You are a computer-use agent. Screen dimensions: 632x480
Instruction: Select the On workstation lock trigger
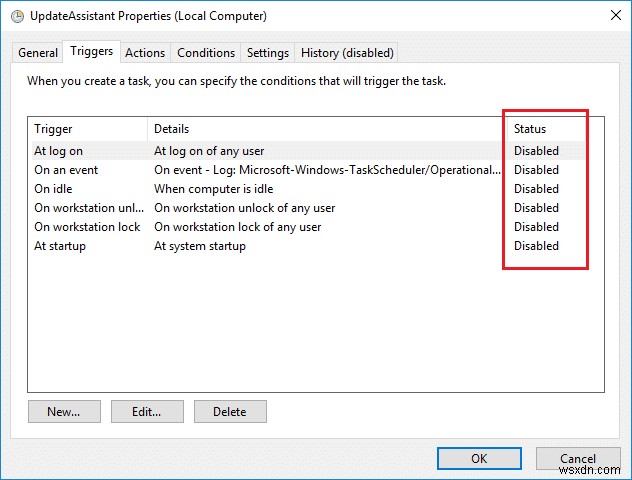[x=86, y=227]
